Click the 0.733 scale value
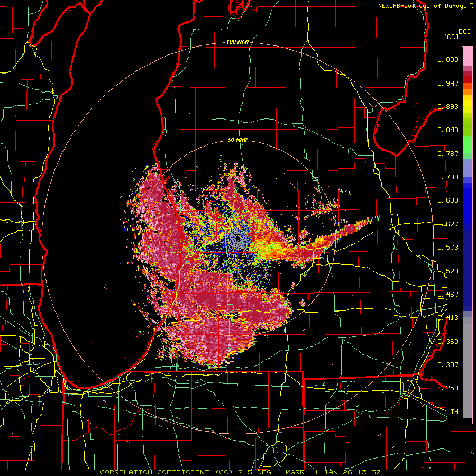 point(448,177)
